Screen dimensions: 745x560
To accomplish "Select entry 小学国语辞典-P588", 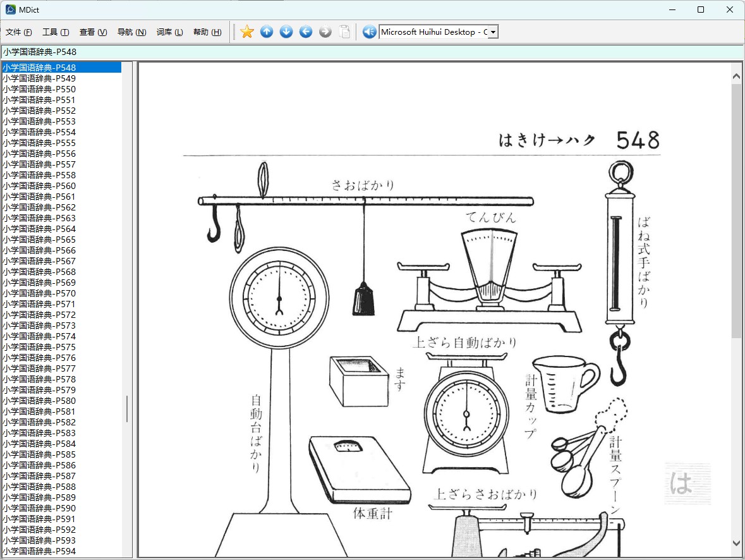I will click(61, 486).
